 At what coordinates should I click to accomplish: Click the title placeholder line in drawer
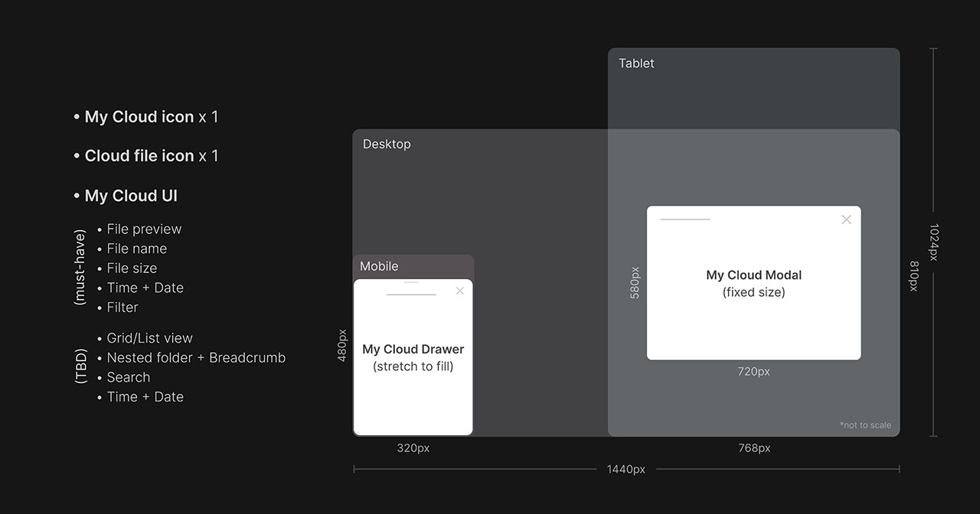pyautogui.click(x=411, y=294)
